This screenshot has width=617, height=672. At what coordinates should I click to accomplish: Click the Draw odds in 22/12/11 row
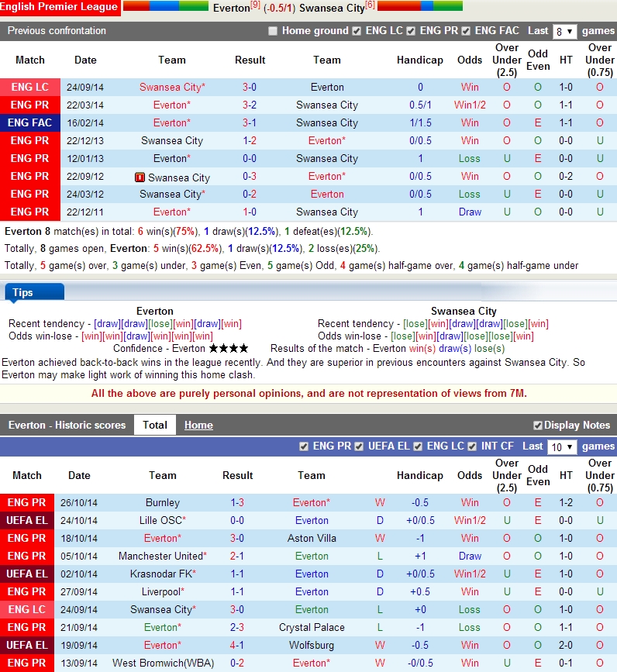tap(470, 212)
